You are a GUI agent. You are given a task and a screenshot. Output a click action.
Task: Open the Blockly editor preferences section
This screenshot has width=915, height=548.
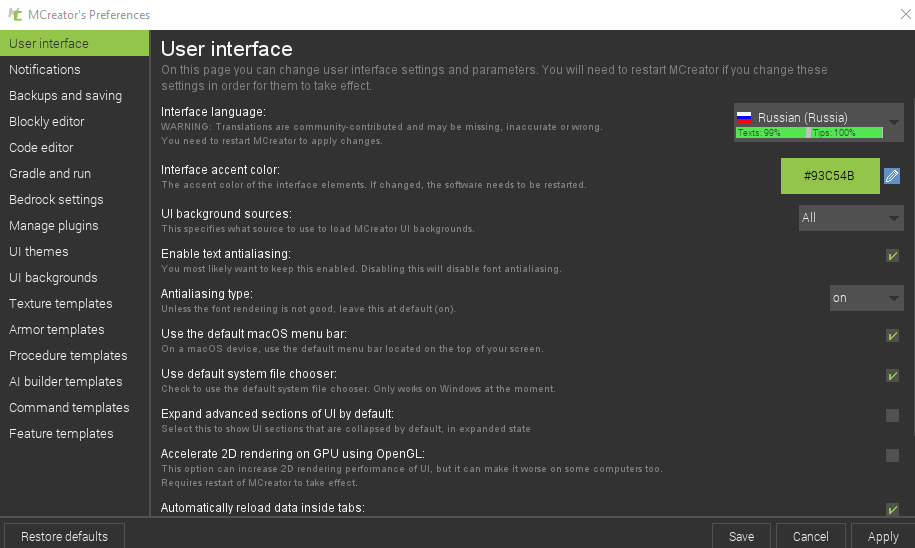tap(47, 122)
